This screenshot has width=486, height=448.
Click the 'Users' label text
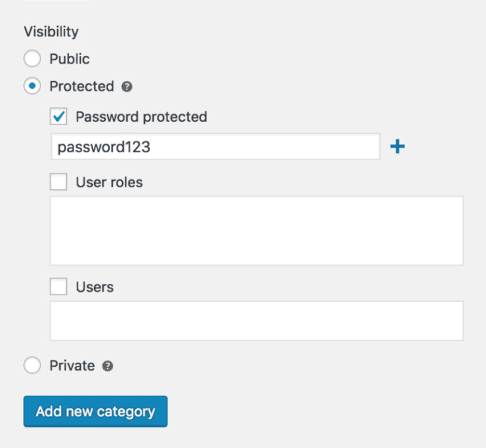click(x=95, y=287)
